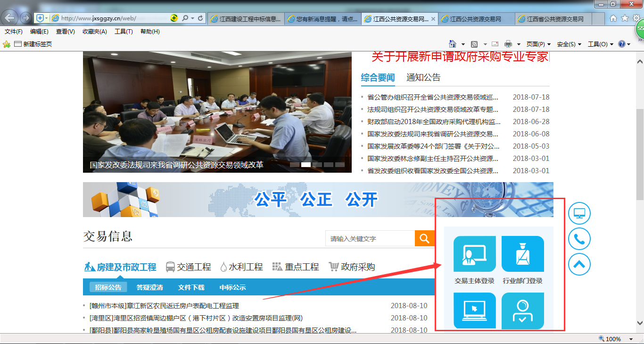Click the refresh icon in address bar

(x=201, y=18)
